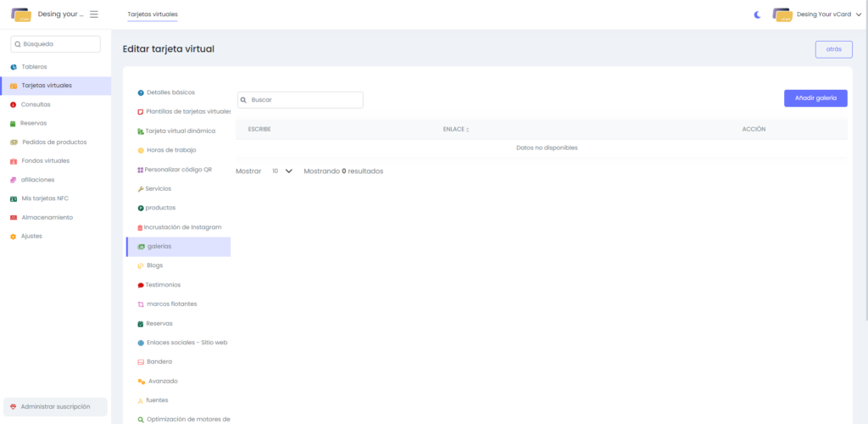The width and height of the screenshot is (868, 424).
Task: Select the Personalizar código QR icon
Action: 140,170
